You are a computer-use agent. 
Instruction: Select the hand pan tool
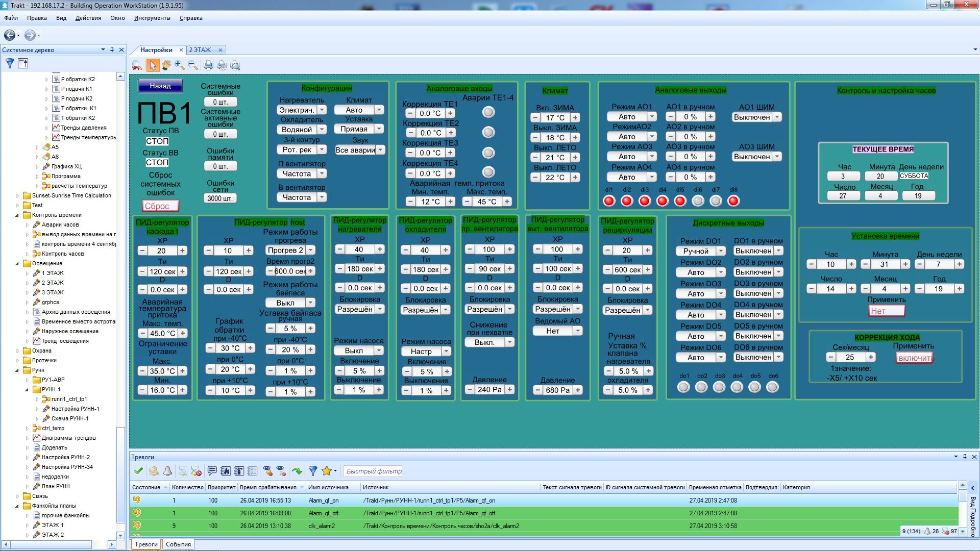[166, 65]
